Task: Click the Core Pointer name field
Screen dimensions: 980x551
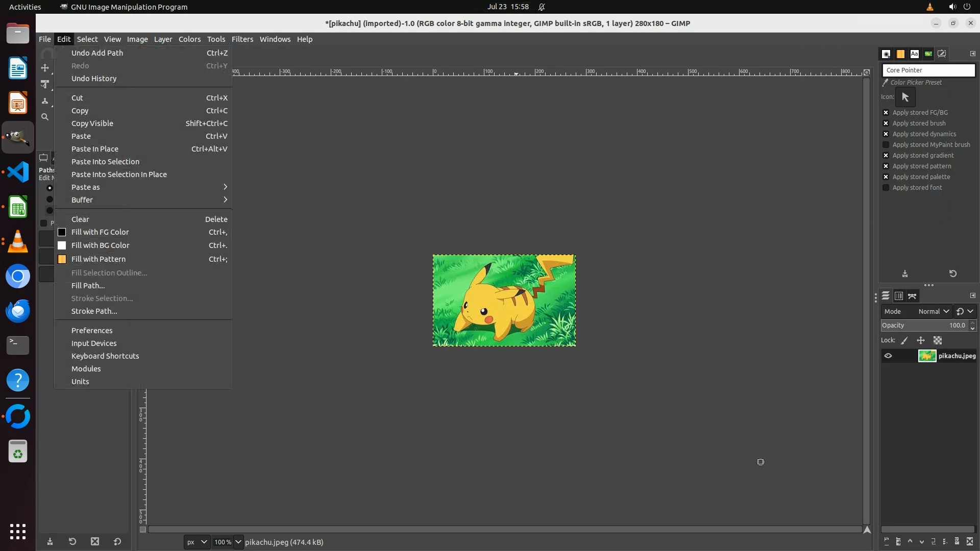Action: click(928, 70)
